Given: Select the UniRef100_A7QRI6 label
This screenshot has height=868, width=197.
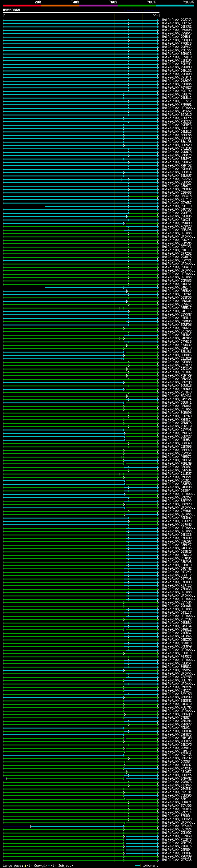Looking at the screenshot, I should pyautogui.click(x=177, y=43).
